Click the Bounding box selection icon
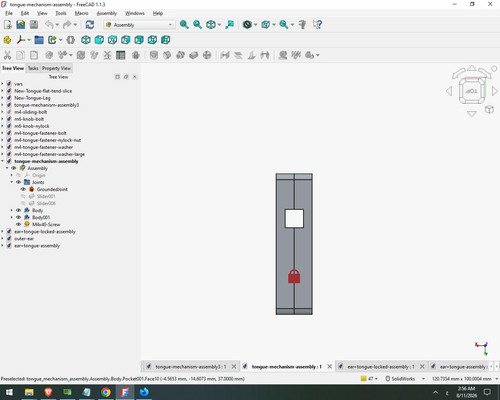This screenshot has width=500, height=400. [266, 25]
